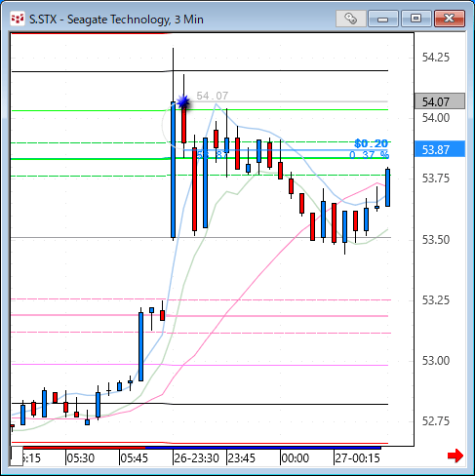Click the $0.20 profit label
Viewport: 475px width, 476px height.
pyautogui.click(x=371, y=143)
